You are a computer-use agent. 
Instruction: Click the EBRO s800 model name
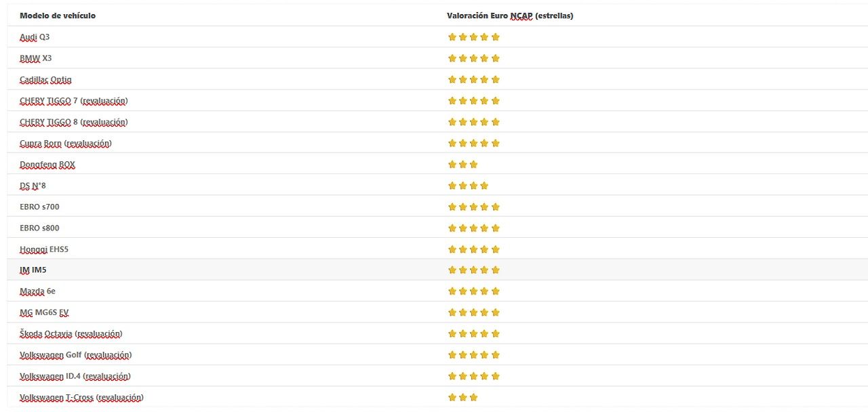tap(39, 228)
